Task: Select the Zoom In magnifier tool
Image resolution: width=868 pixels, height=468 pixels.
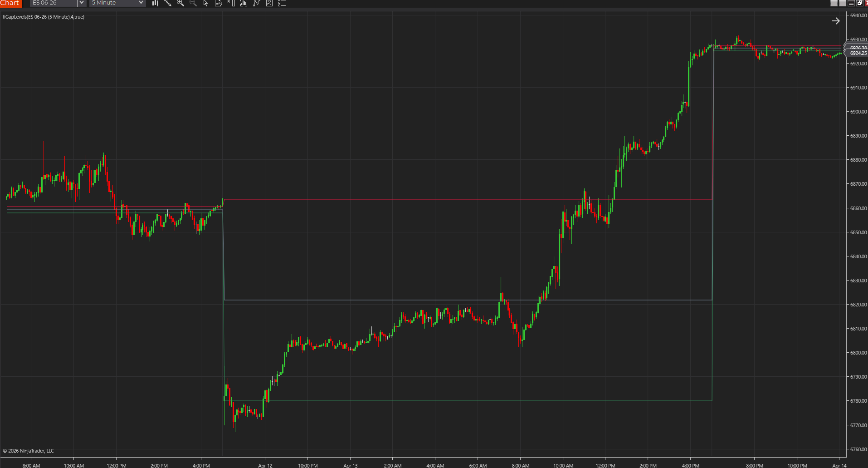Action: [180, 3]
